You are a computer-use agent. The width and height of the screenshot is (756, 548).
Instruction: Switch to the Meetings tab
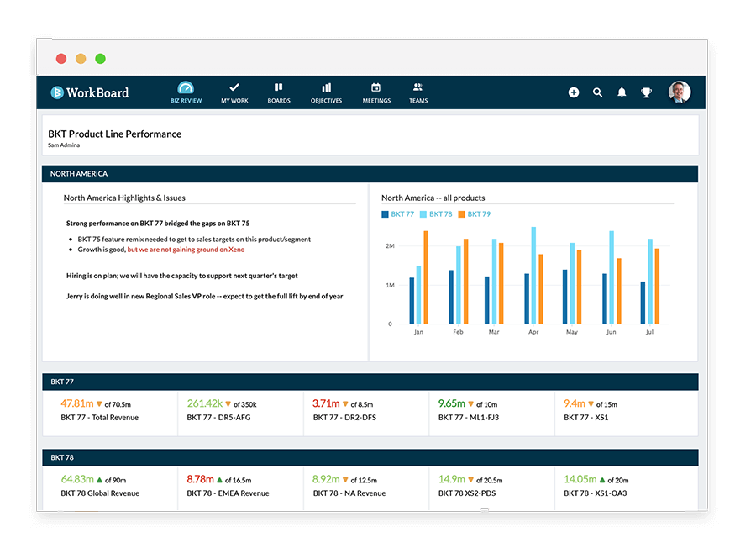[x=375, y=87]
